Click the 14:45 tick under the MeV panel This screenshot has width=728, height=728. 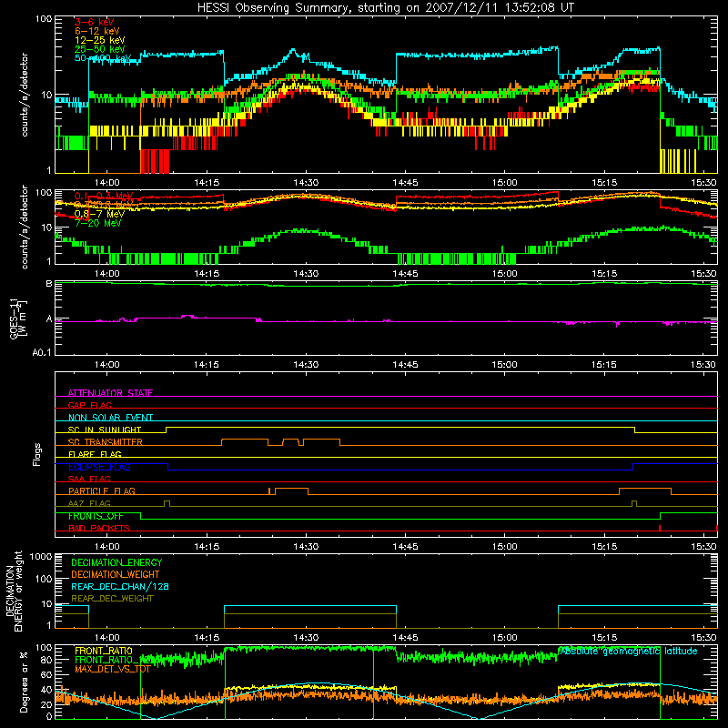(405, 274)
